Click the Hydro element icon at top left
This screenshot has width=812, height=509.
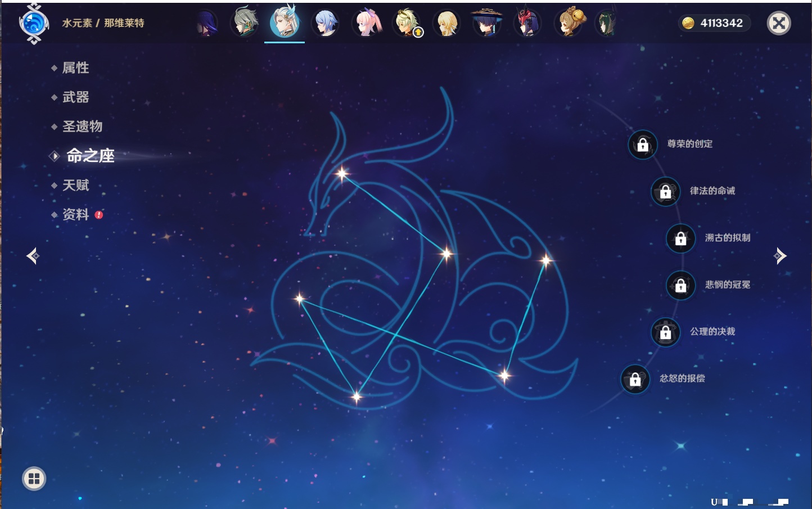coord(34,24)
